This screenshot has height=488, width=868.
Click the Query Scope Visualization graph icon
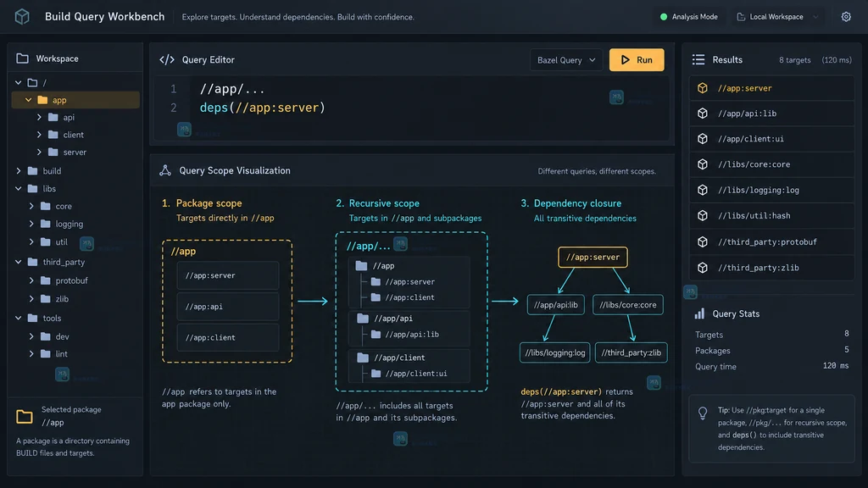[165, 170]
